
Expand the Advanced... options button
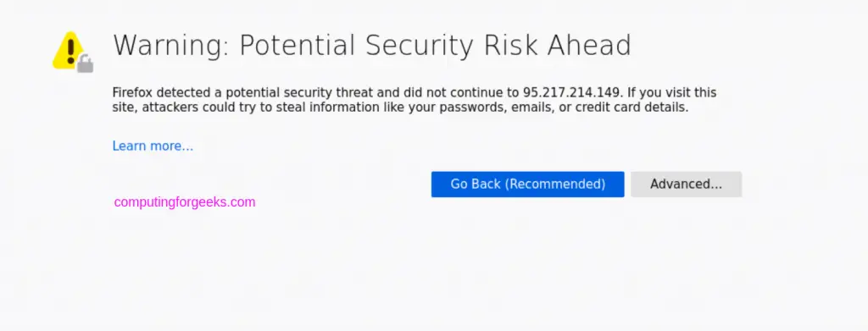(x=686, y=184)
